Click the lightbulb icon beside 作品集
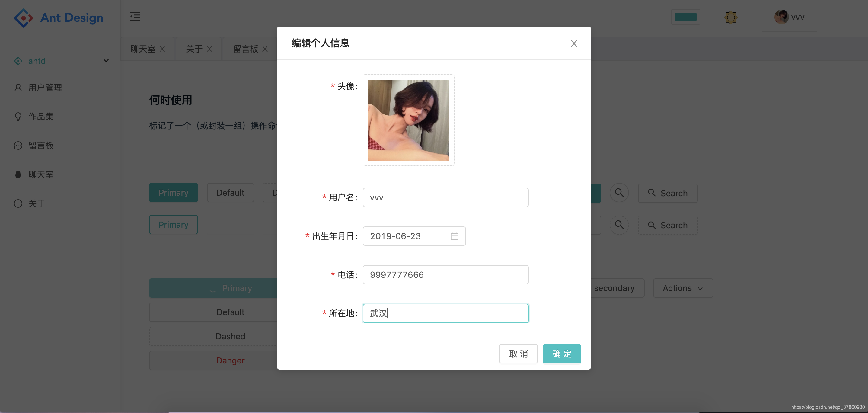 [18, 117]
